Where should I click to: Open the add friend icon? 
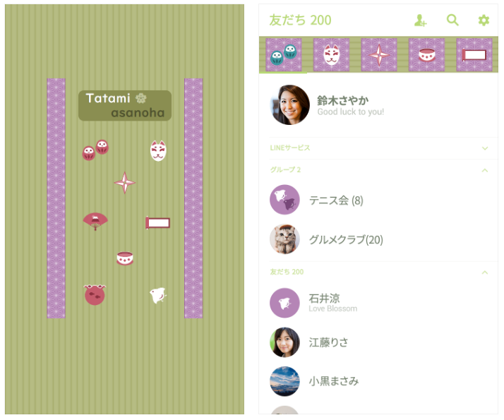pyautogui.click(x=420, y=20)
